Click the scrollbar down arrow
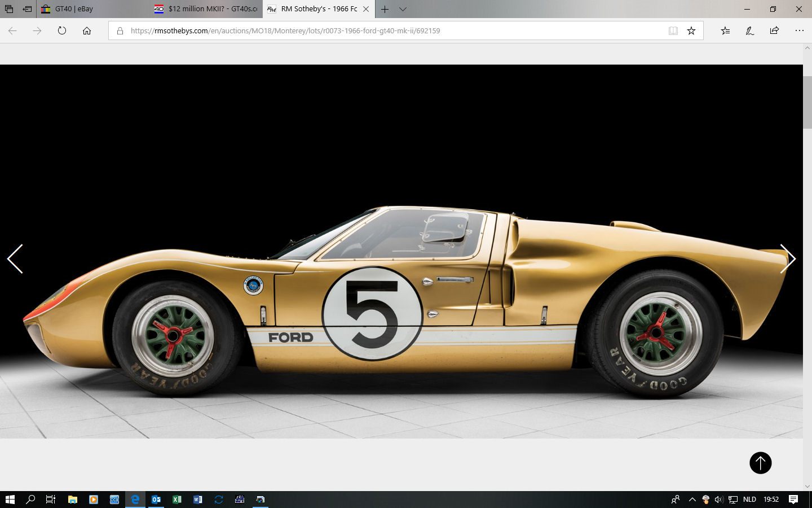This screenshot has height=508, width=812. pyautogui.click(x=807, y=486)
